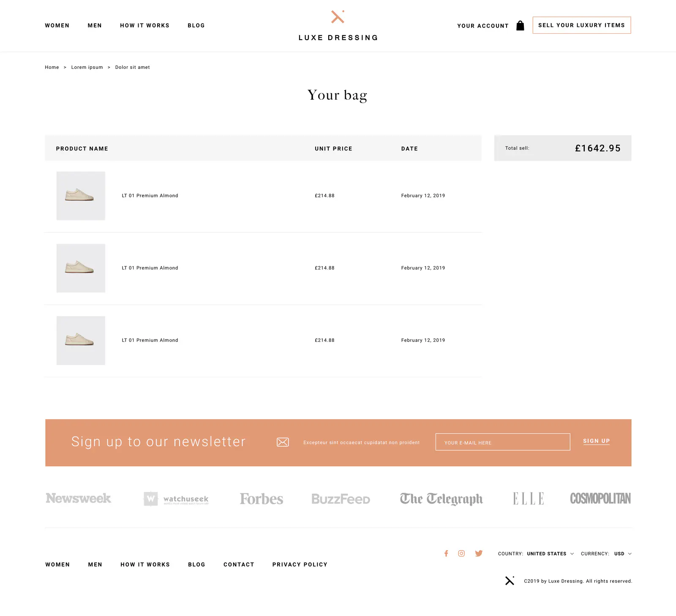
Task: Click the Product Name column header
Action: 82,149
